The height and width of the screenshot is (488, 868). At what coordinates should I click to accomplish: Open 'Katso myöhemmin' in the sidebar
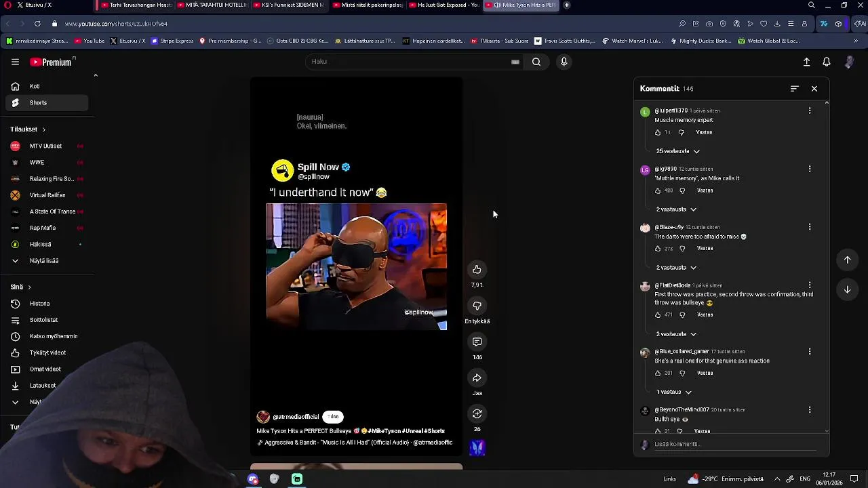(47, 336)
